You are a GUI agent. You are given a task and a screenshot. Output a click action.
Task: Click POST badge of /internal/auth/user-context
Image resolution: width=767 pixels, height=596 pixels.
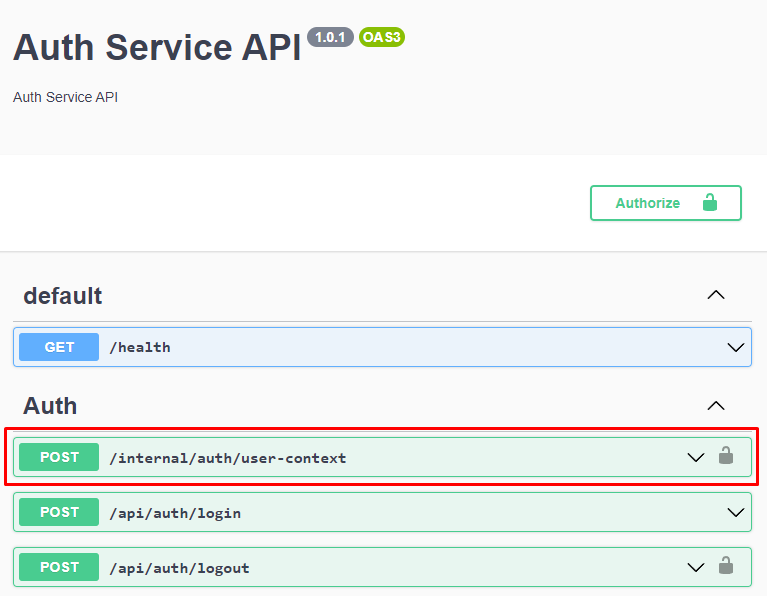tap(59, 457)
